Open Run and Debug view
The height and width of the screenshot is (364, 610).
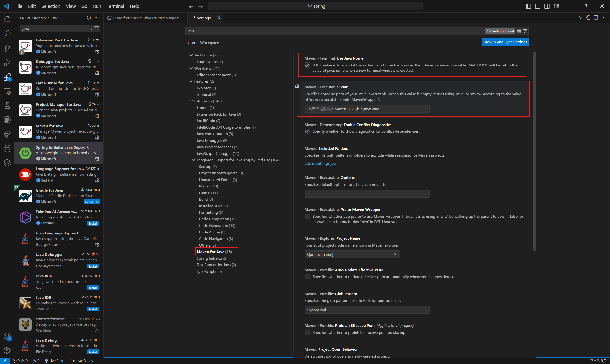click(x=7, y=63)
